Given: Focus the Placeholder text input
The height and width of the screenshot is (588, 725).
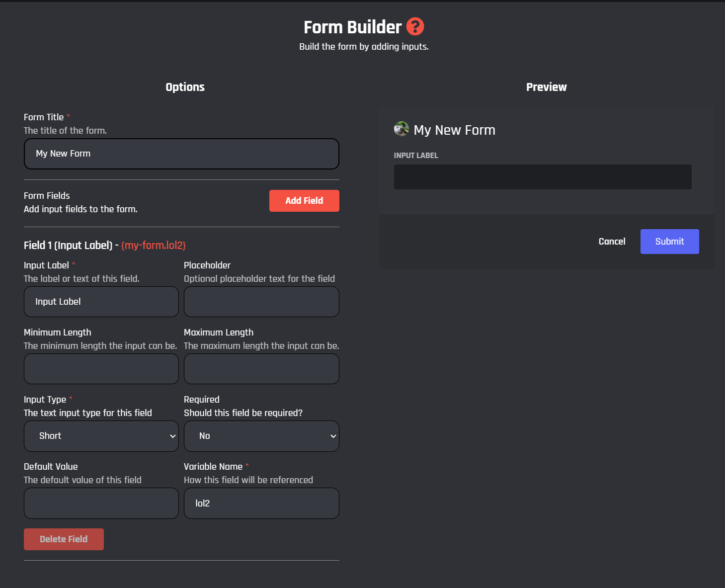Looking at the screenshot, I should coord(261,302).
